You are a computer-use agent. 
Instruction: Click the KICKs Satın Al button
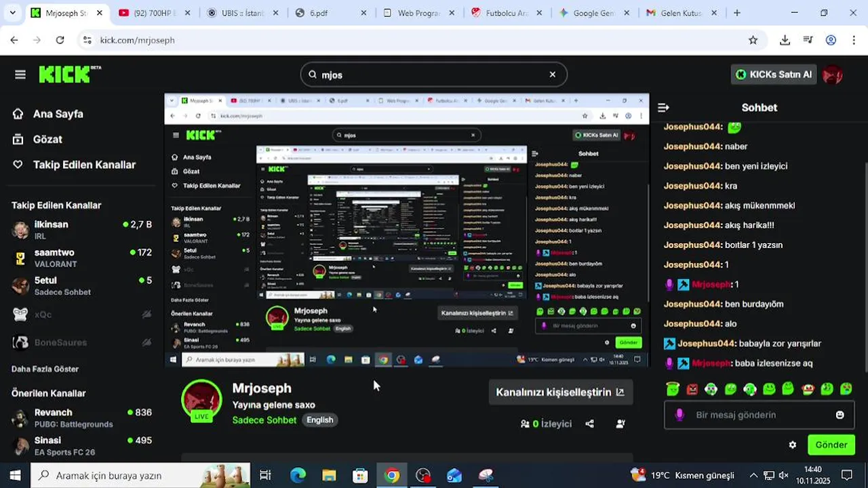click(774, 75)
